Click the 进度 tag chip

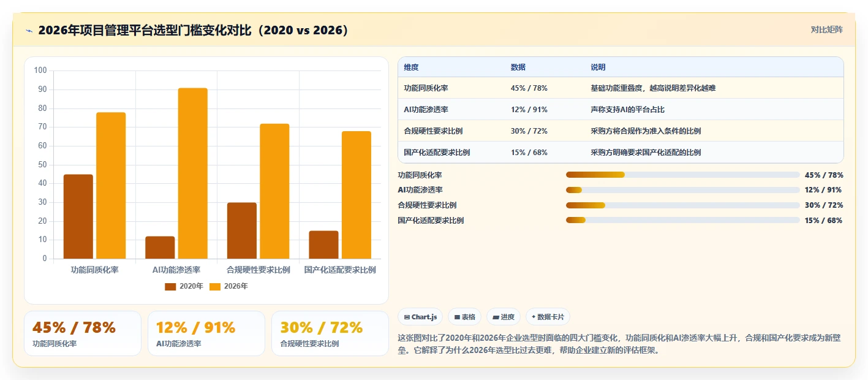point(504,317)
